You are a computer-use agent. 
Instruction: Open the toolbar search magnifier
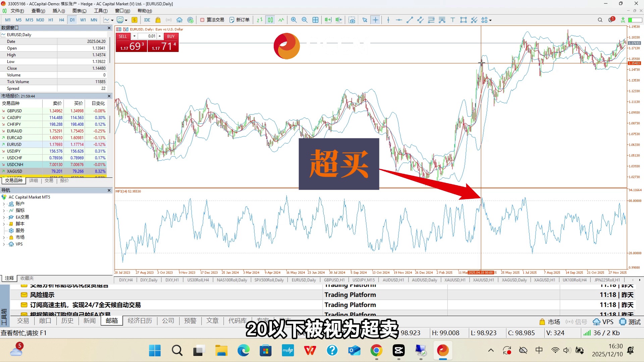pos(600,20)
